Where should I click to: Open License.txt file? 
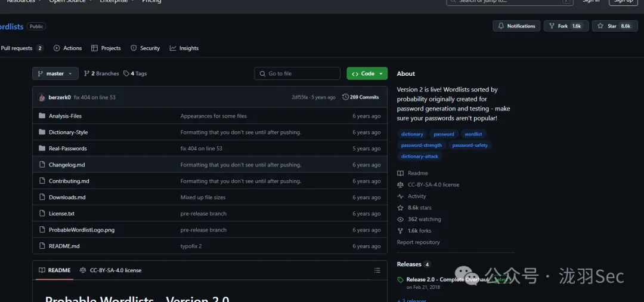coord(61,214)
